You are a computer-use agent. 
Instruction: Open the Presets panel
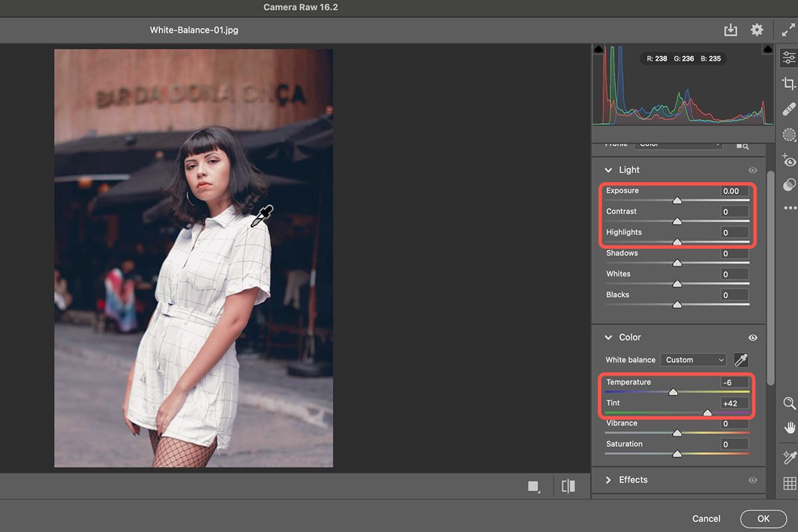tap(788, 184)
